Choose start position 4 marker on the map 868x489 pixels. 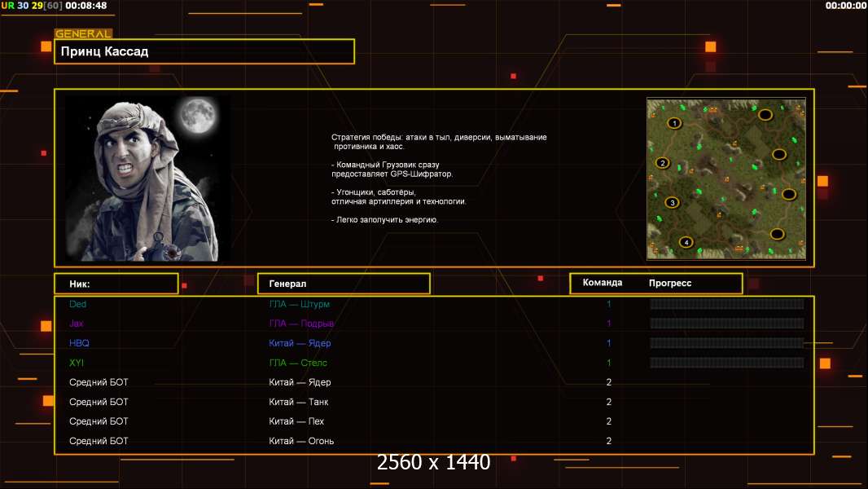(686, 242)
